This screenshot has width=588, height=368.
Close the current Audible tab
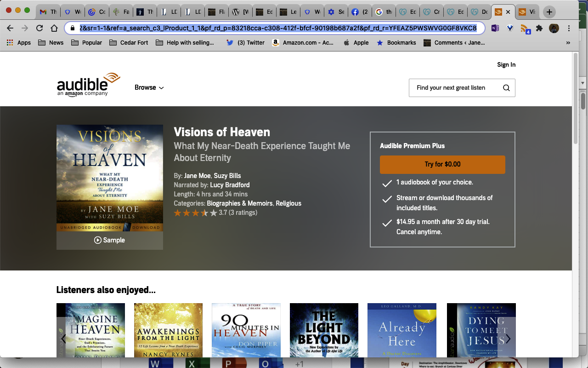coord(508,12)
